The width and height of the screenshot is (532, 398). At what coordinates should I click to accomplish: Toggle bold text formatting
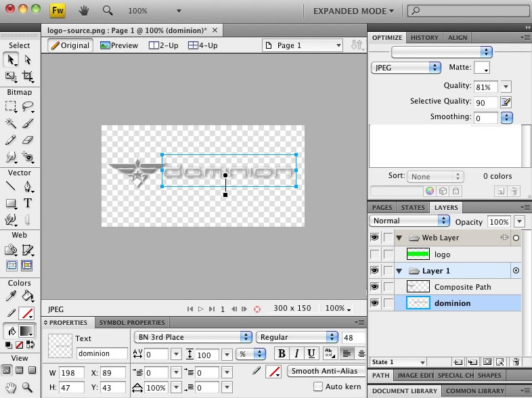pyautogui.click(x=282, y=353)
